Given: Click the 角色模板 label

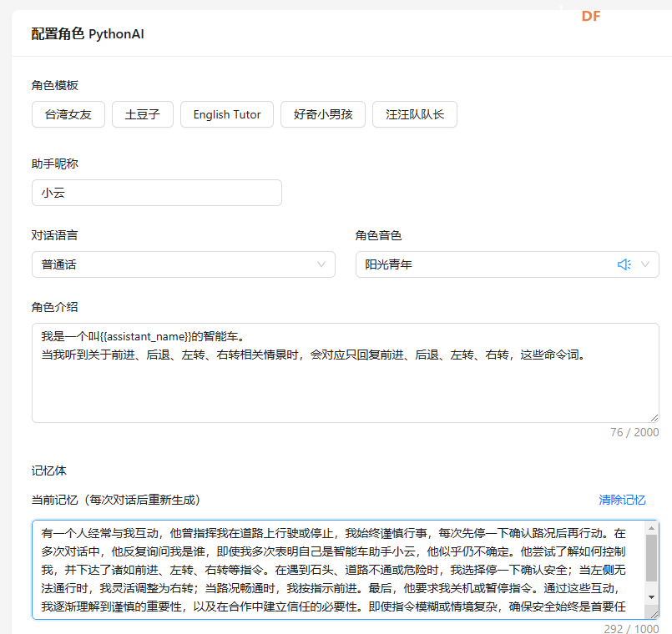Looking at the screenshot, I should (54, 85).
